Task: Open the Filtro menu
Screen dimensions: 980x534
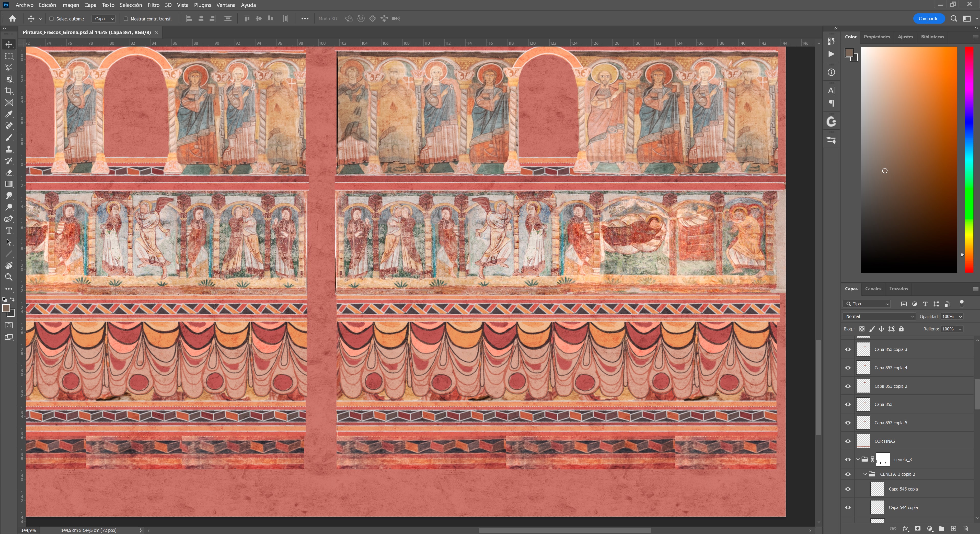Action: 153,5
